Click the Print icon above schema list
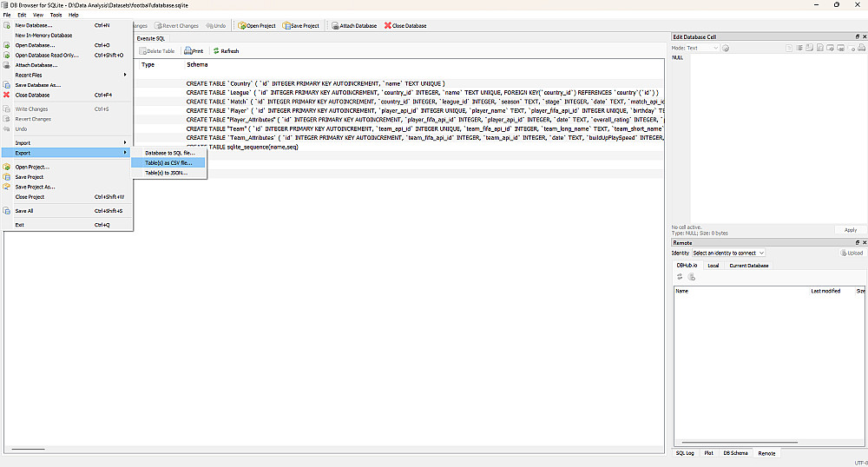 point(194,51)
